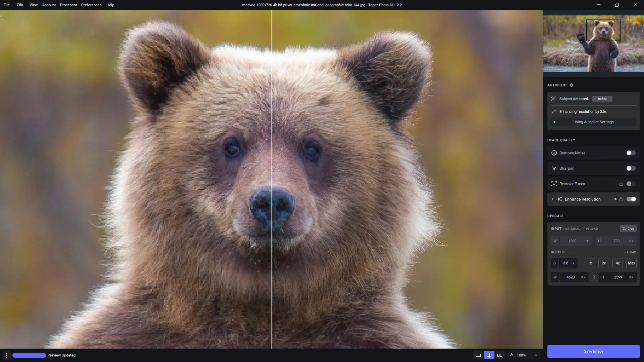Open the Preferences menu
Screen dimensions: 644x362
point(91,5)
